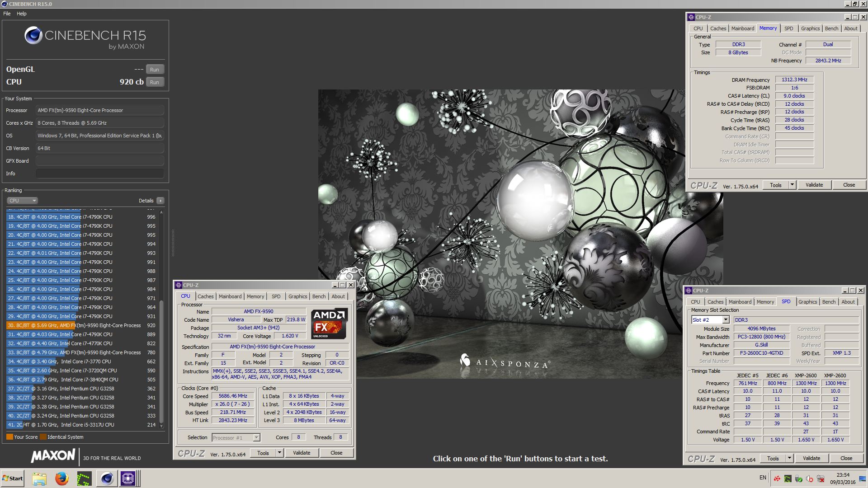This screenshot has height=488, width=868.
Task: Click the Cinebench R15 logo sphere
Action: point(33,36)
